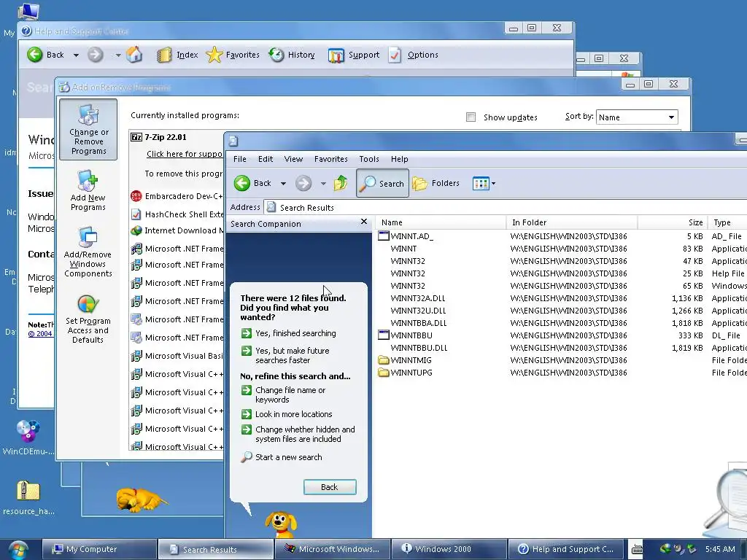Screen dimensions: 747x560
Task: Expand the Forward history dropdown in Help Center
Action: (117, 55)
